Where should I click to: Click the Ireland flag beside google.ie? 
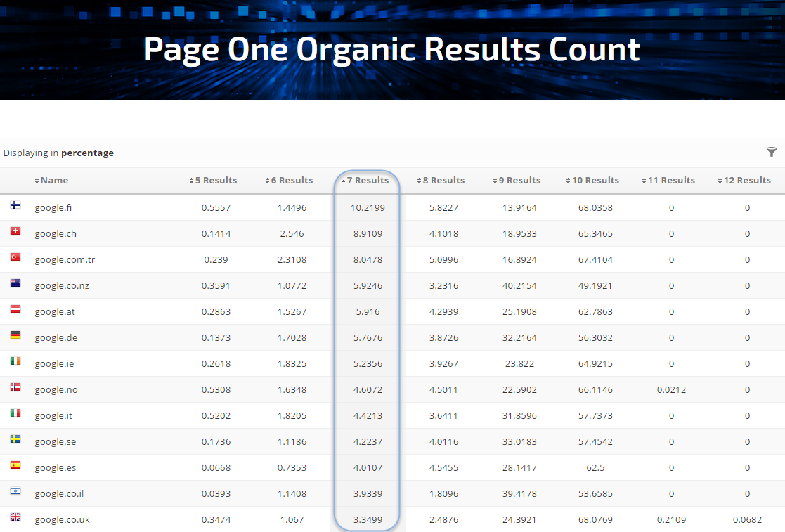(x=15, y=361)
